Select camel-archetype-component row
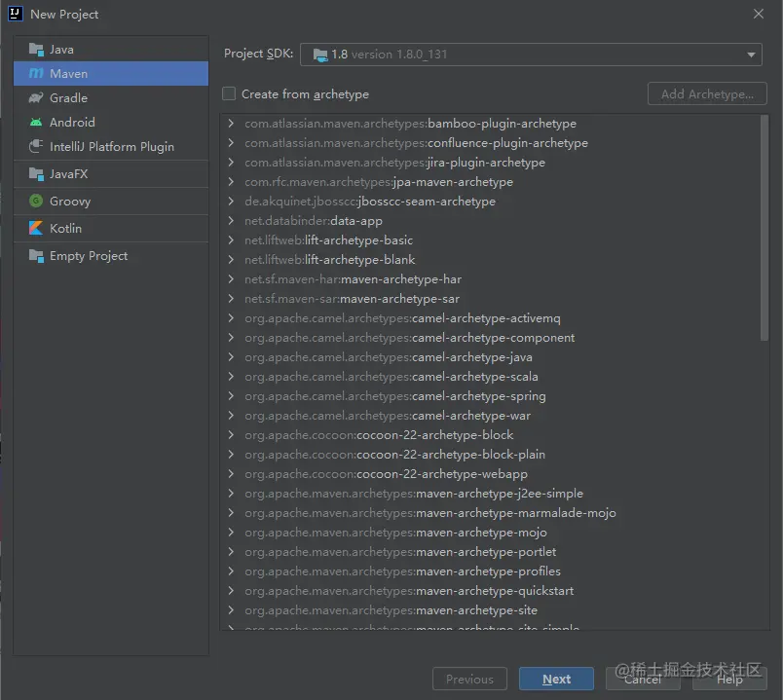The image size is (783, 700). click(x=489, y=338)
